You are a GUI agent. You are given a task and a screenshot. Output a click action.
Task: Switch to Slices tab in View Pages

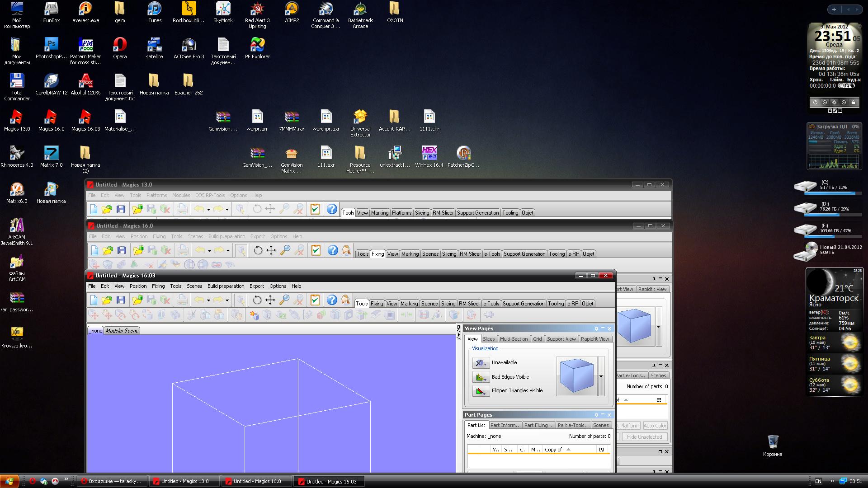click(x=489, y=339)
